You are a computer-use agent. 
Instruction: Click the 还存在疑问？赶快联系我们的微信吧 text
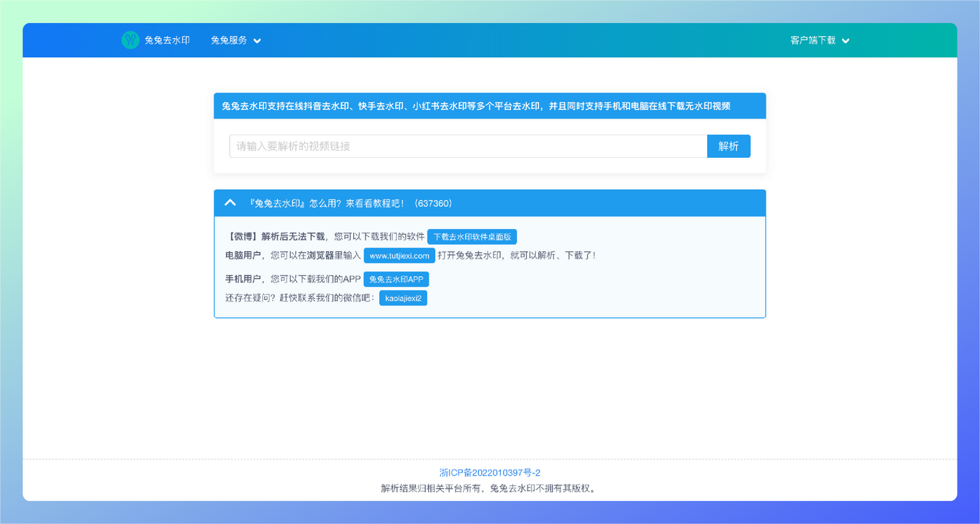(300, 298)
